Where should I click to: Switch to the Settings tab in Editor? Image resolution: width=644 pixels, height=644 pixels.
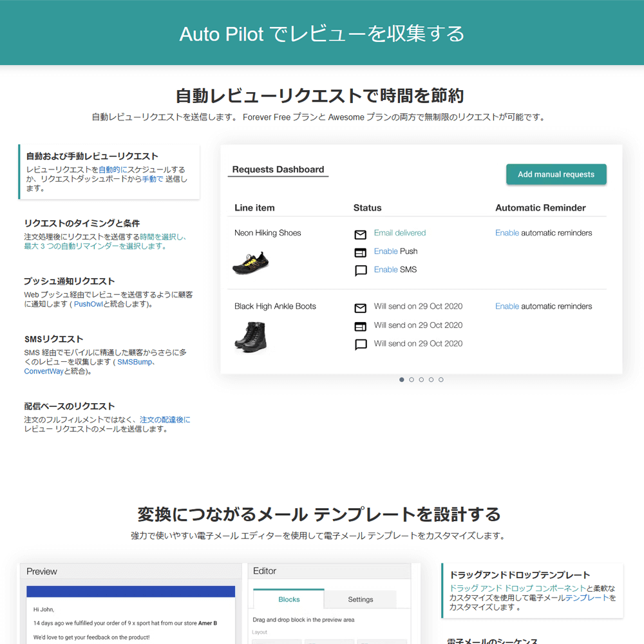tap(360, 600)
